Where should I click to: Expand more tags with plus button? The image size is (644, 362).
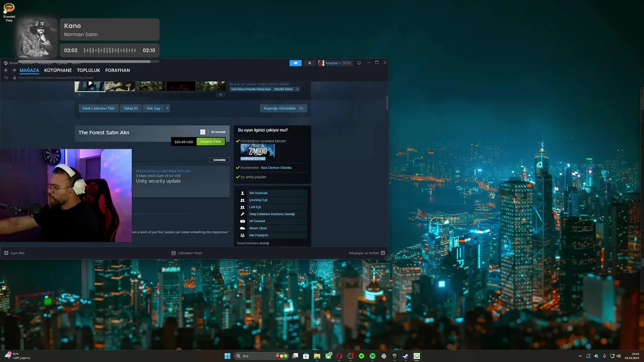point(297,89)
